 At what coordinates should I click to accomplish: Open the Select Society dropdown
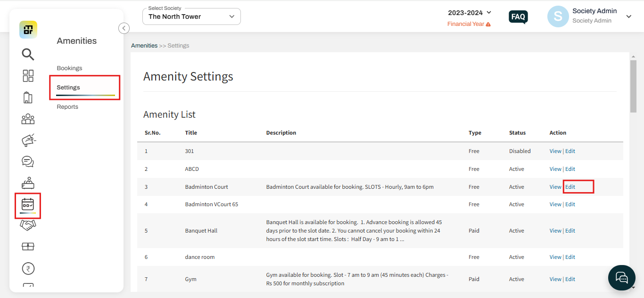point(191,16)
